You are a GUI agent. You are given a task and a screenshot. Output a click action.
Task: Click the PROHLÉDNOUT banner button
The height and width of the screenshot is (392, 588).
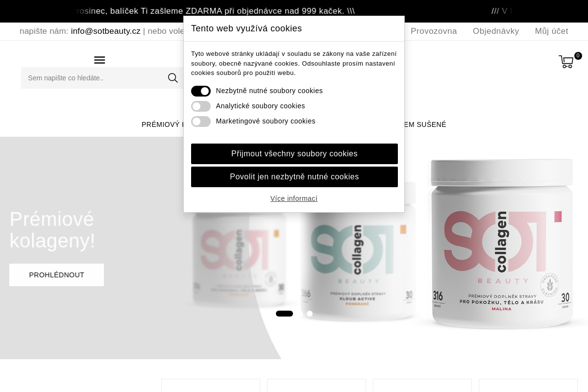pos(56,275)
